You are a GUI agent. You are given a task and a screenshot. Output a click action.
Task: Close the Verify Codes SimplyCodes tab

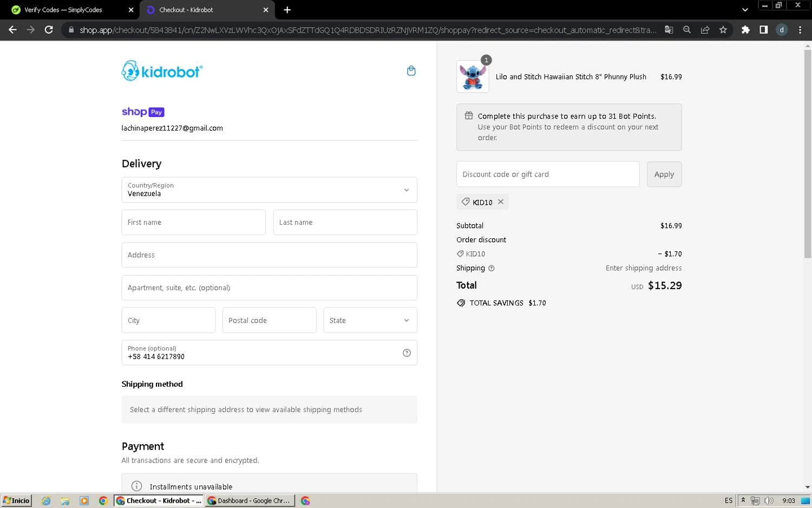131,10
